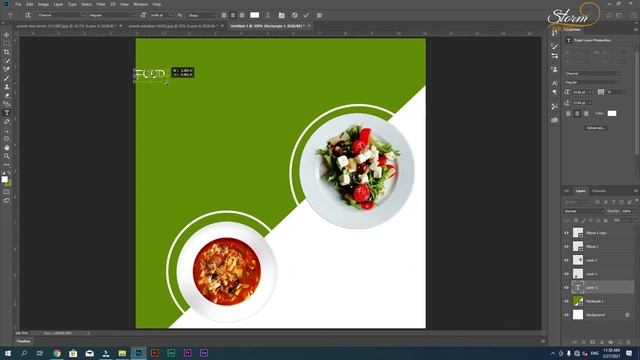The image size is (640, 360).
Task: Click the Advanced button in Properties
Action: click(x=596, y=128)
